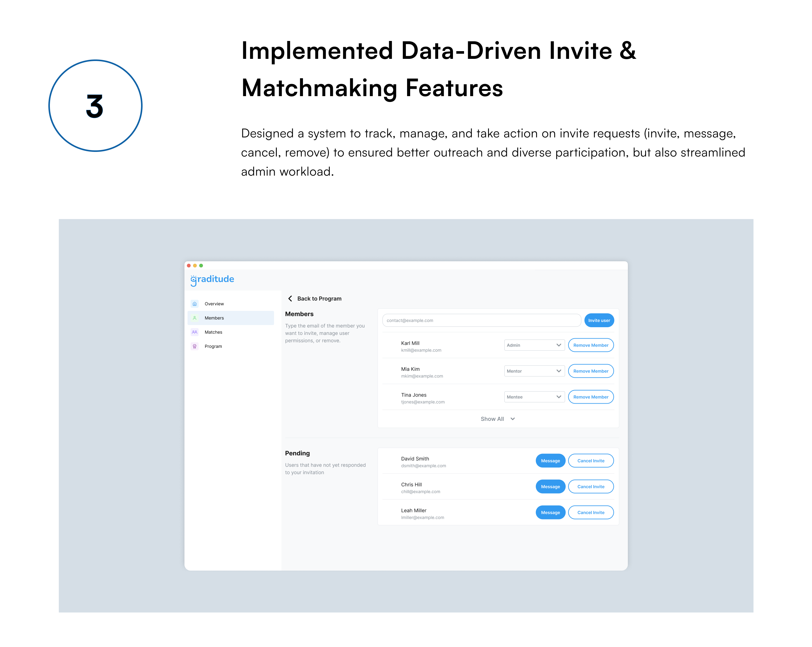Click the green window maximize dot
The image size is (812, 647).
coord(201,266)
